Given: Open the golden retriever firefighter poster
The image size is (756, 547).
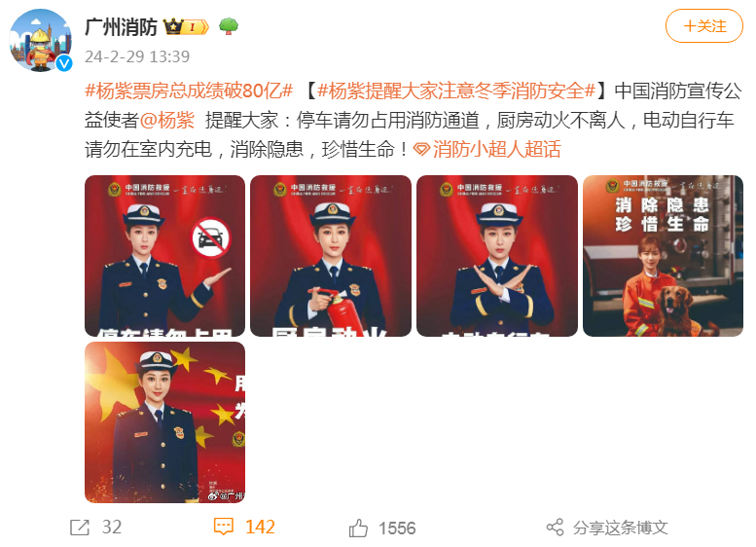Looking at the screenshot, I should [x=663, y=256].
